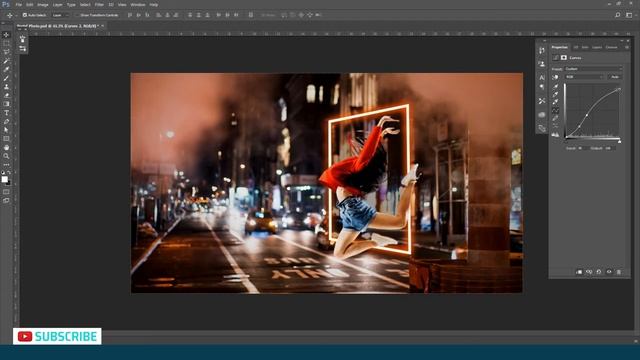
Task: Toggle view previous state button in Properties
Action: [x=589, y=272]
